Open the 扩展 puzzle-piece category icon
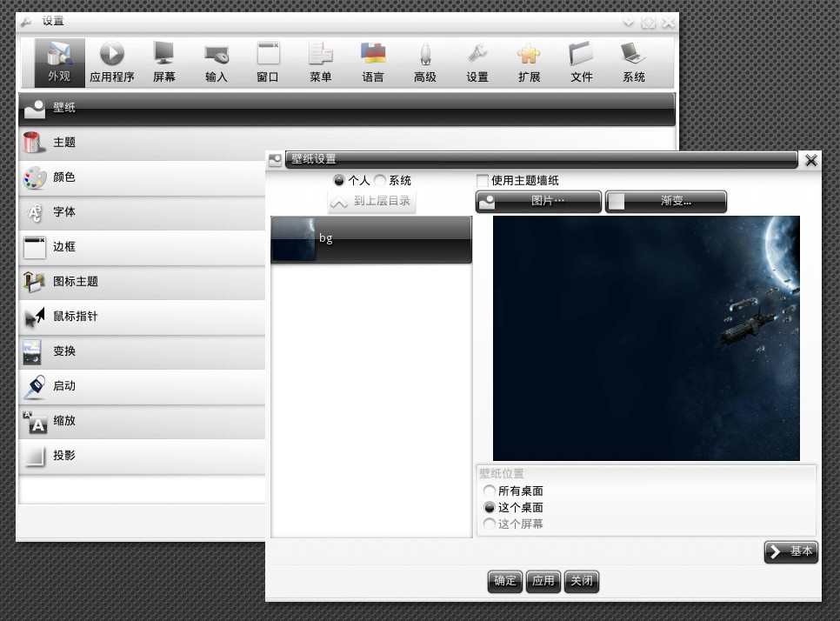Screen dimensions: 840x621 click(530, 62)
